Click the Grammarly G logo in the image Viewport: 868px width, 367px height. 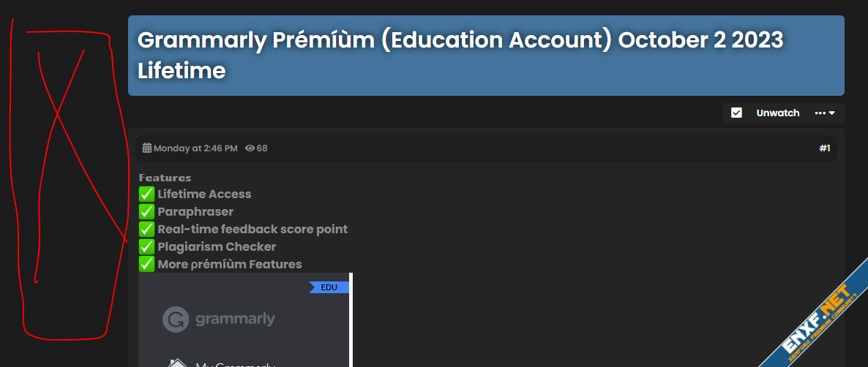pos(175,319)
